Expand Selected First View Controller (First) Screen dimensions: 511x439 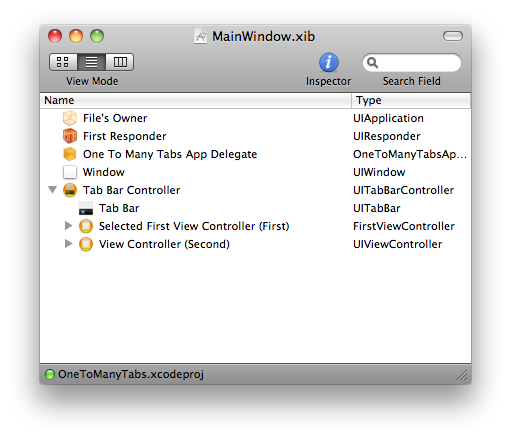pyautogui.click(x=68, y=226)
